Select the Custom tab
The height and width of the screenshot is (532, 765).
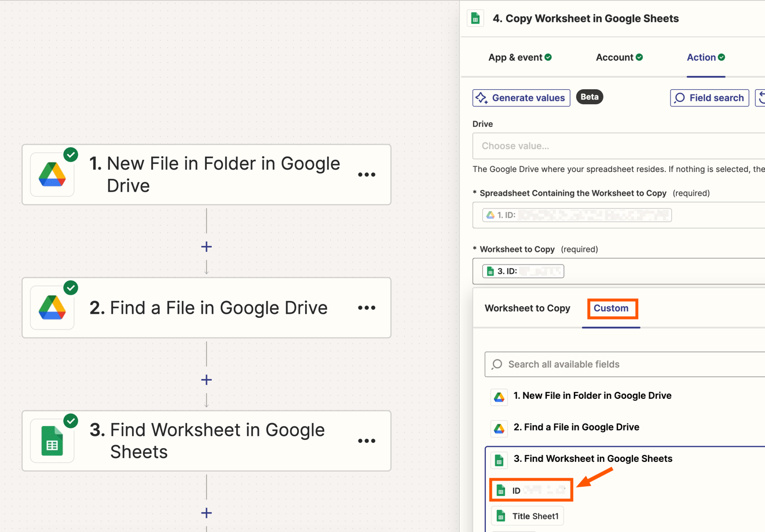[611, 308]
